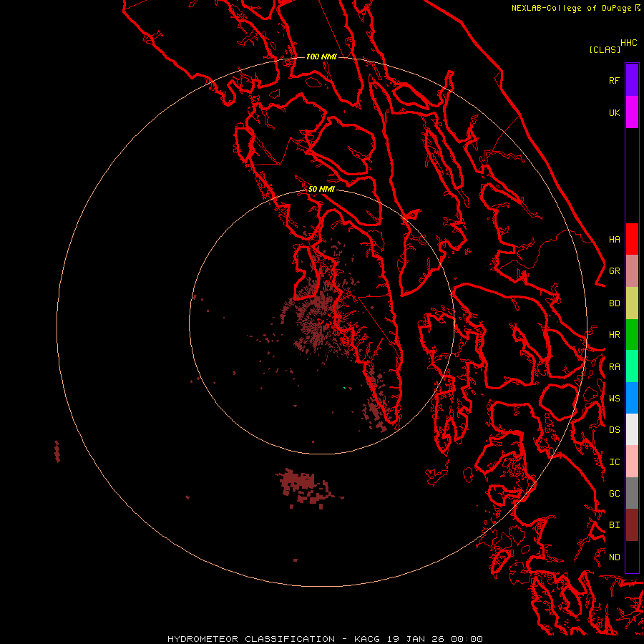Click the BD legend label

coord(614,303)
